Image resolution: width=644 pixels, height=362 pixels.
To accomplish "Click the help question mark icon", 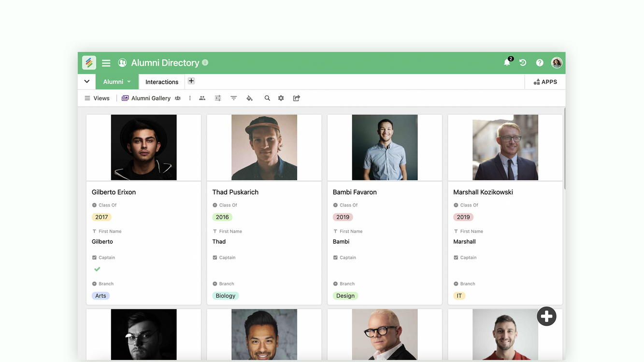I will [x=540, y=63].
